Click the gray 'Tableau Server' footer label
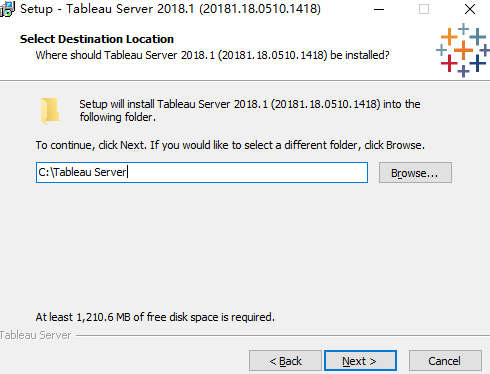This screenshot has height=374, width=490. (x=35, y=335)
